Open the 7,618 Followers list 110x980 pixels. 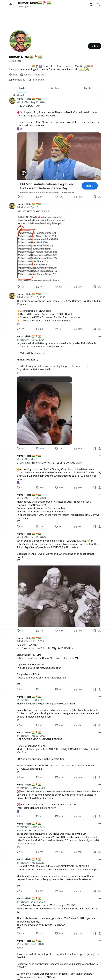coord(36,80)
